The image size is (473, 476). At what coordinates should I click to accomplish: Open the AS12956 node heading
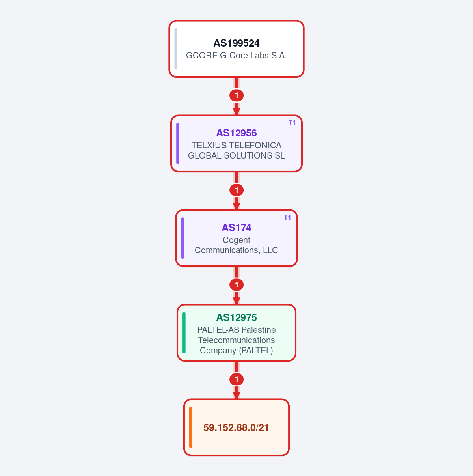click(236, 133)
